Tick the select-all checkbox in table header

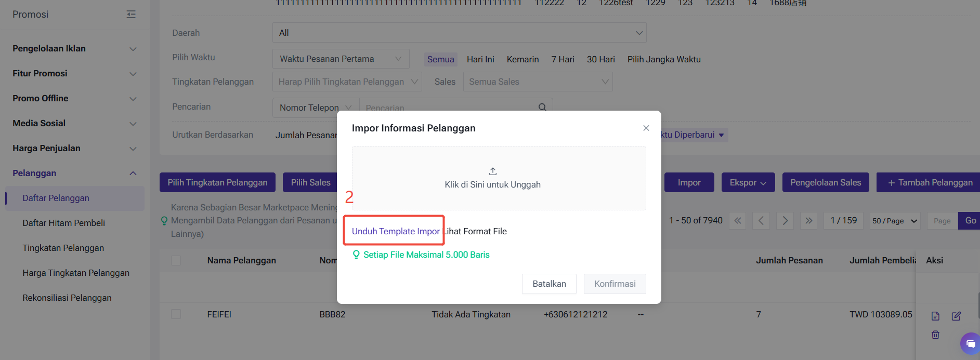[176, 260]
